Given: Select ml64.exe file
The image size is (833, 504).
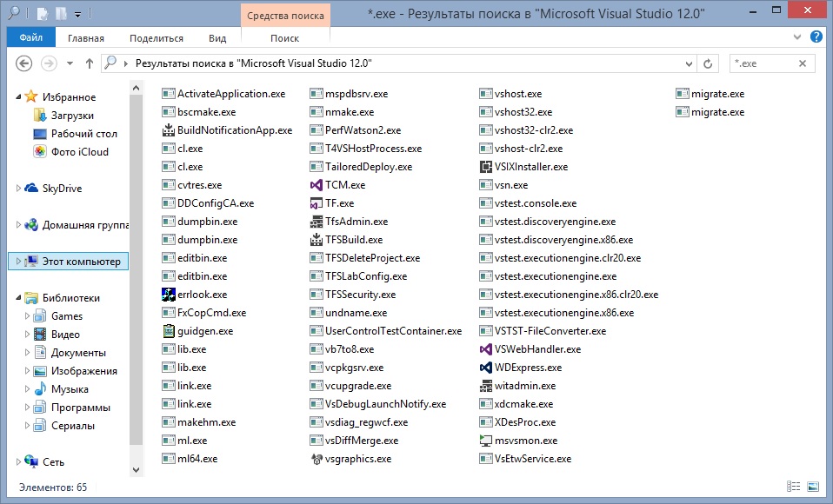Looking at the screenshot, I should (x=190, y=459).
